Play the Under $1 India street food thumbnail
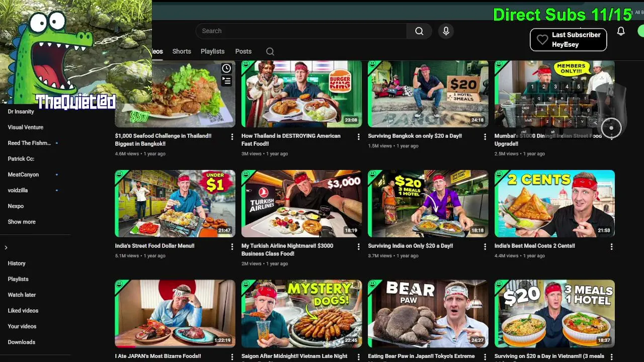 click(x=175, y=204)
